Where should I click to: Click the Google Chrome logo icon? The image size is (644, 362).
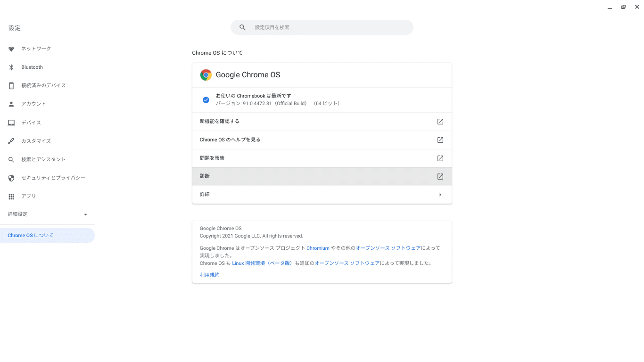pyautogui.click(x=206, y=75)
